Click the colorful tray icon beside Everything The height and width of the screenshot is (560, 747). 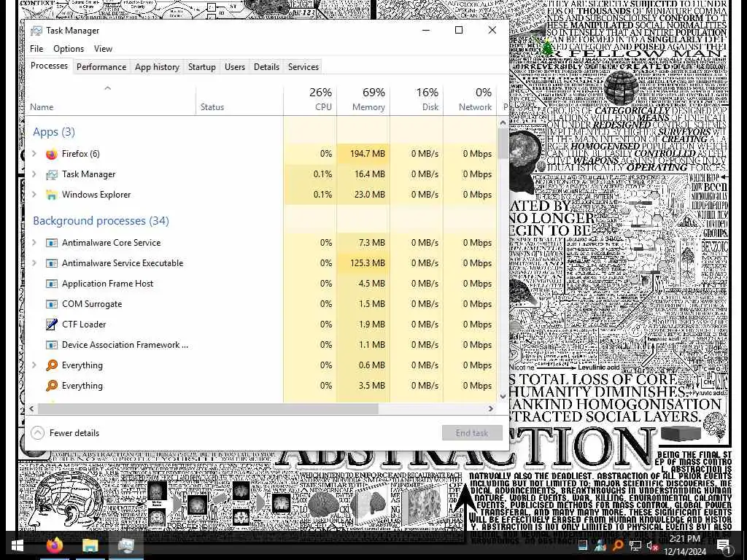(x=600, y=546)
